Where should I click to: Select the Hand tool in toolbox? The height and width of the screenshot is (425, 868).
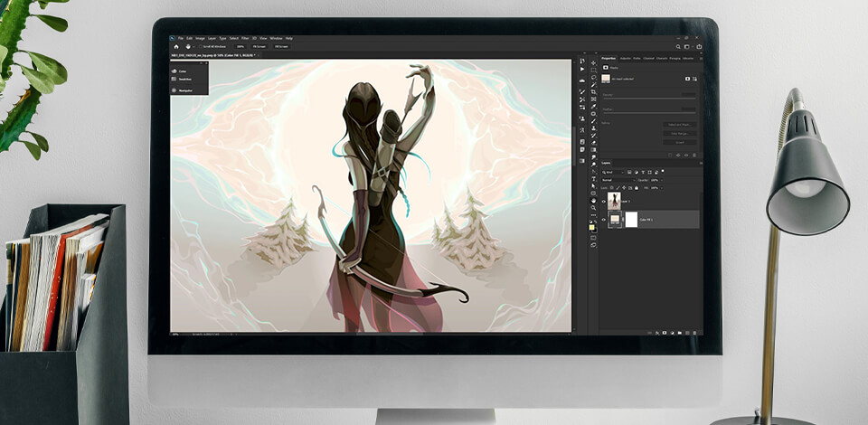point(593,201)
